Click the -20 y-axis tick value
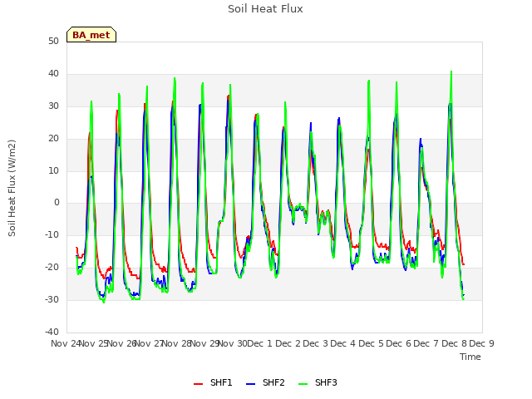Viewport: 532px width, 399px height. click(52, 267)
